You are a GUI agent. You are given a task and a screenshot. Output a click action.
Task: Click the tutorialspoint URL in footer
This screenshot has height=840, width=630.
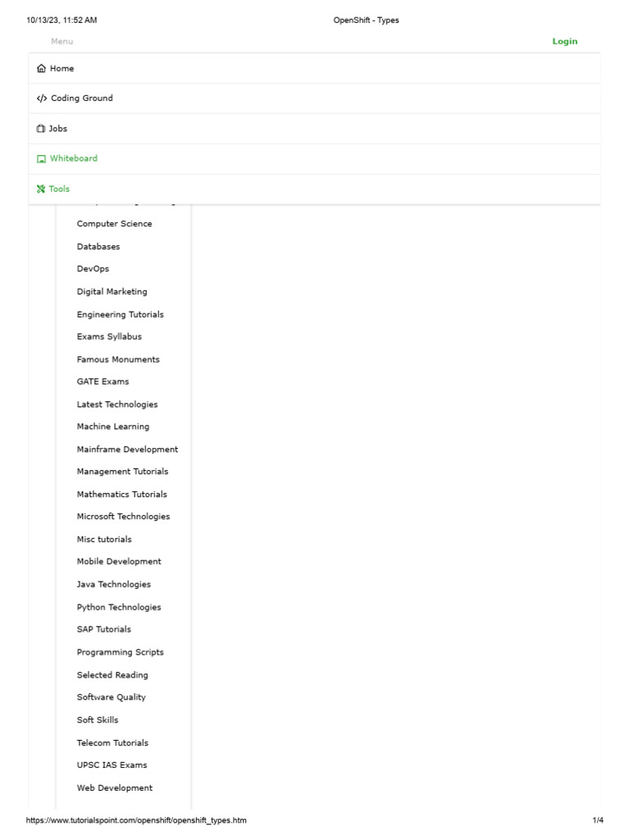(136, 820)
